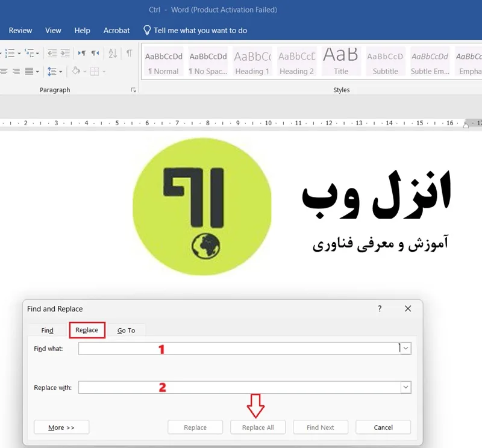Viewport: 482px width, 448px height.
Task: Set right-to-left text direction
Action: click(95, 53)
